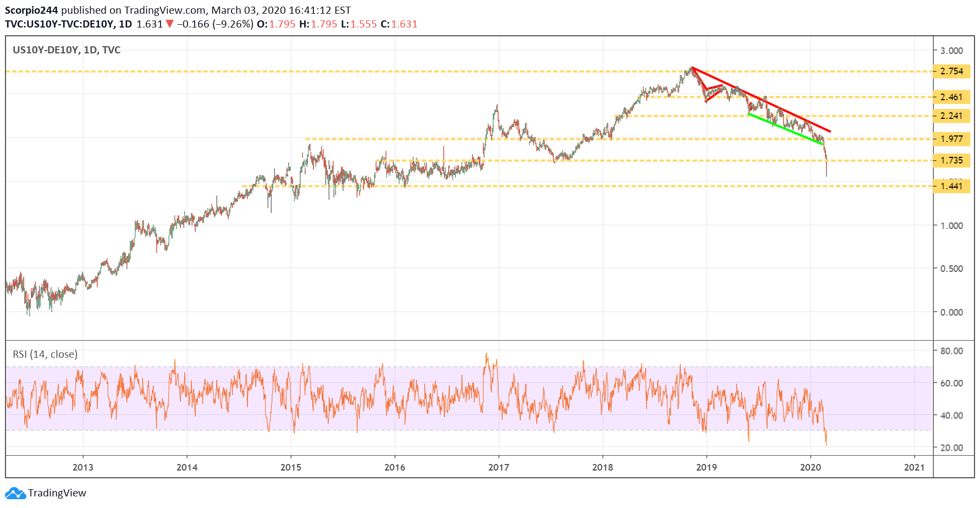The image size is (980, 508).
Task: Click the RSI (14, close) indicator label
Action: coord(45,354)
